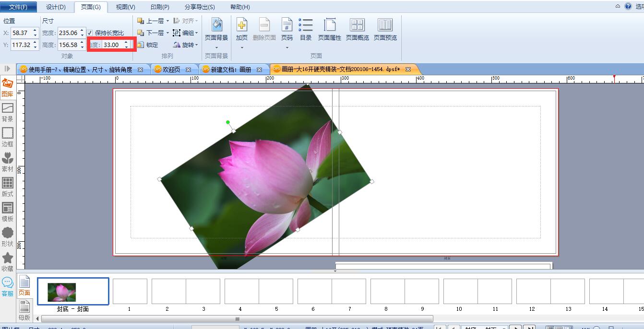Image resolution: width=644 pixels, height=329 pixels.
Task: Switch to the 印刷(P) ribbon tab
Action: [160, 7]
